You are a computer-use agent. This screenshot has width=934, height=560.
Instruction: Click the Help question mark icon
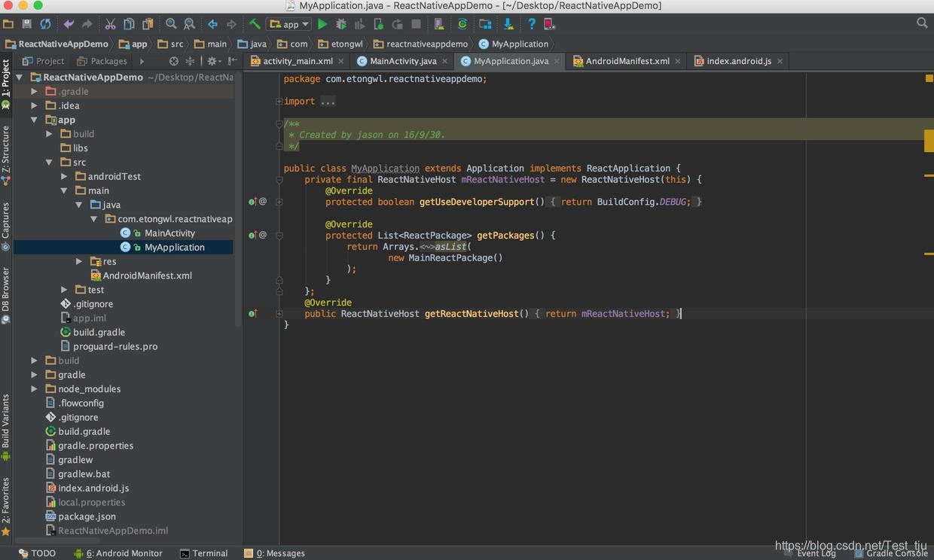531,24
